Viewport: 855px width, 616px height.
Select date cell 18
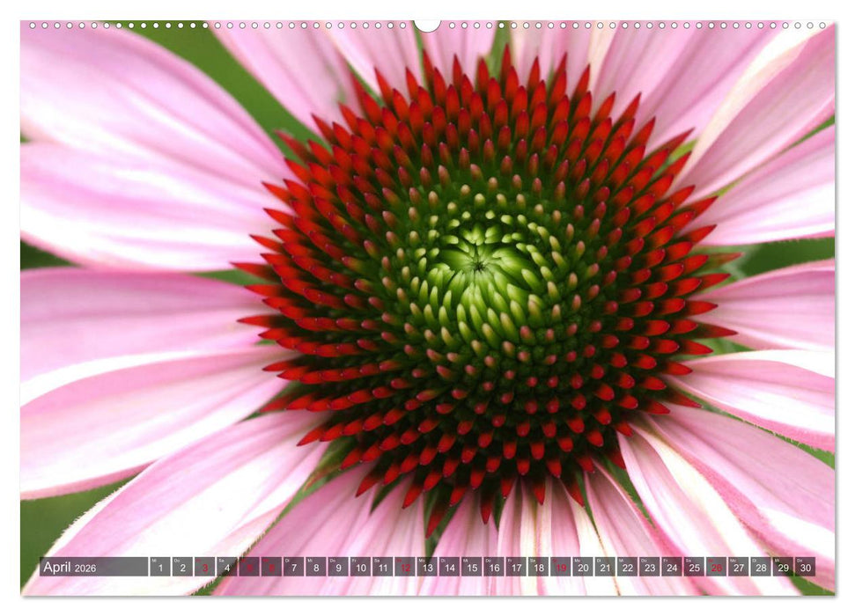point(538,567)
